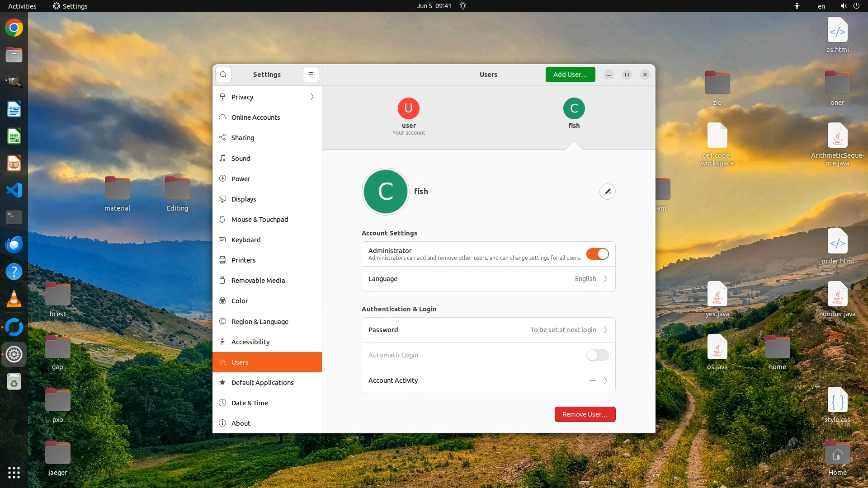Click the notification bell in top bar

[x=463, y=6]
